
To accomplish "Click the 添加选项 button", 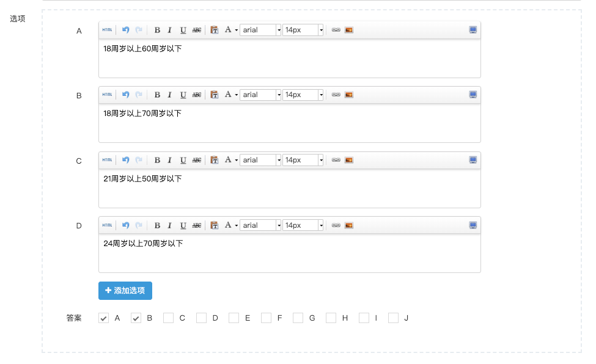I will [125, 291].
